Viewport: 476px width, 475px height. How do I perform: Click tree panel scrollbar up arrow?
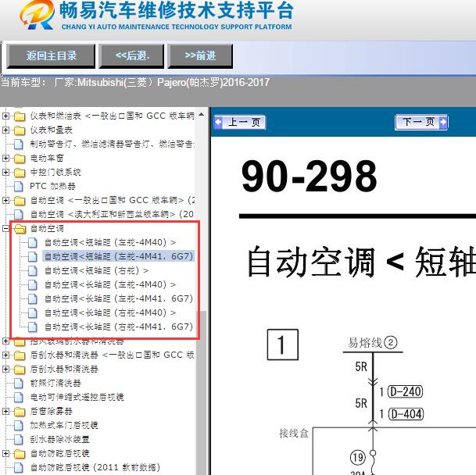[202, 115]
